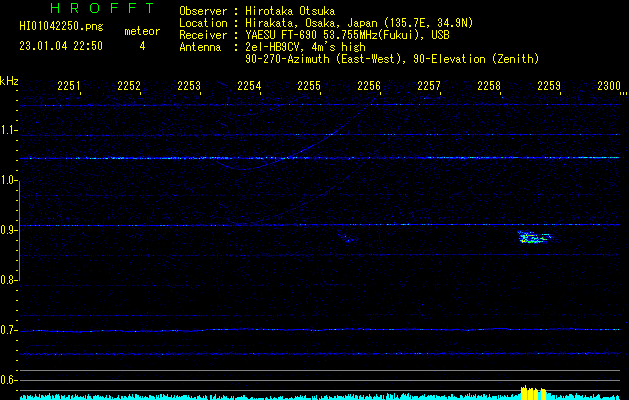Click the meteor count label
Screen dimensions: 629x400
point(142,31)
